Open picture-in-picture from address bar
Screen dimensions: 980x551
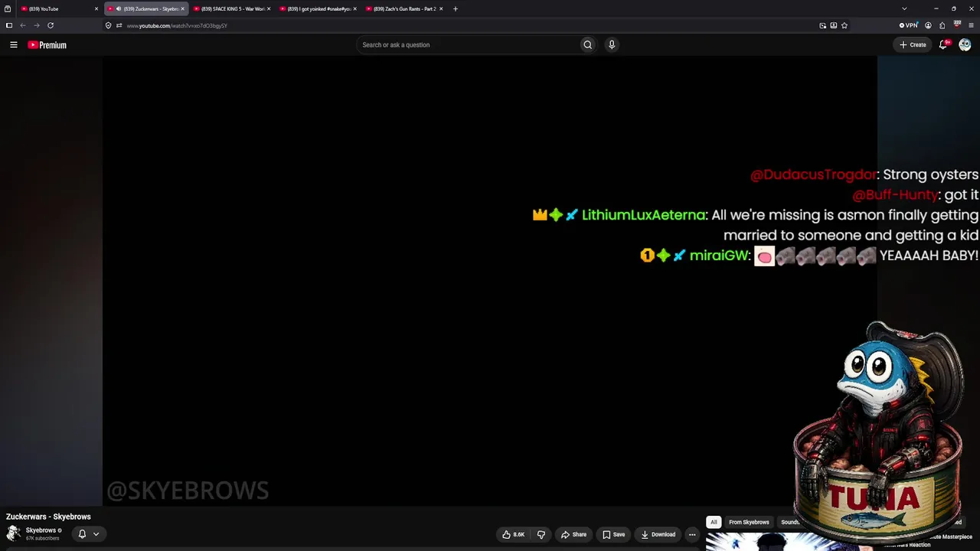[x=823, y=25]
